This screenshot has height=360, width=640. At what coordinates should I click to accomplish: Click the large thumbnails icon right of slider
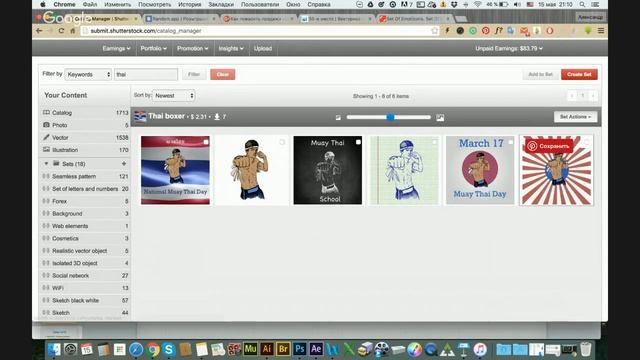(440, 118)
